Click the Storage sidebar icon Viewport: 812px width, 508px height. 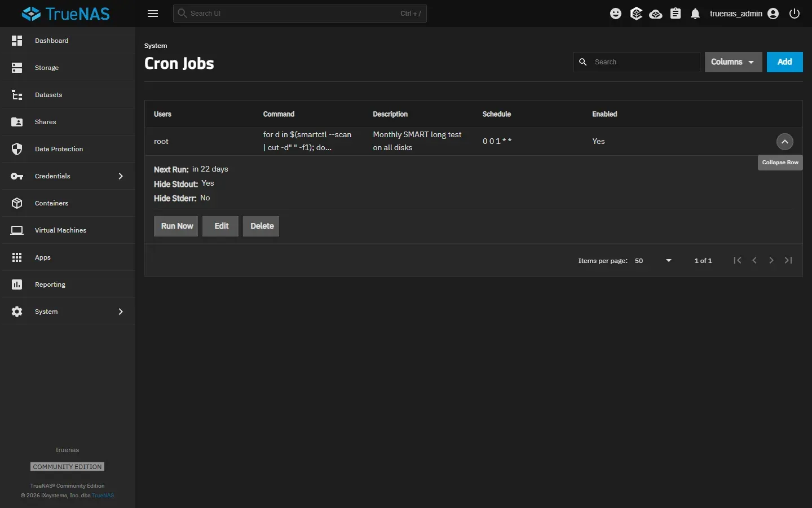[17, 68]
